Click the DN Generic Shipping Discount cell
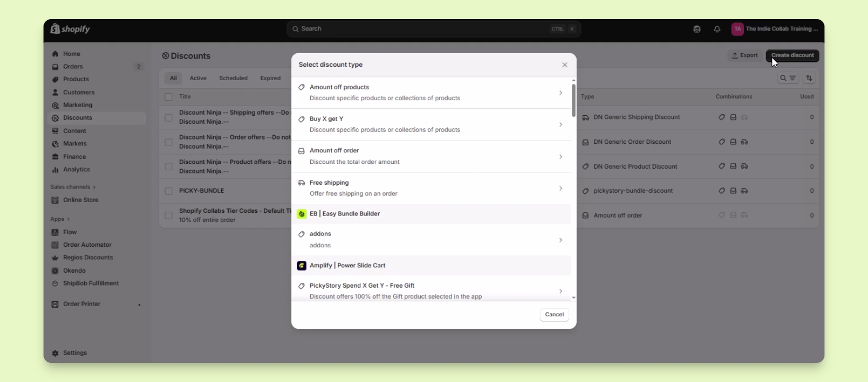Viewport: 868px width, 382px height. tap(637, 117)
